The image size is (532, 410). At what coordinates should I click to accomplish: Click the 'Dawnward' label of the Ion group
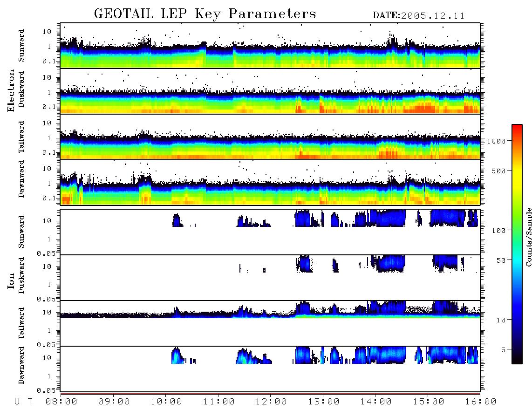[21, 365]
